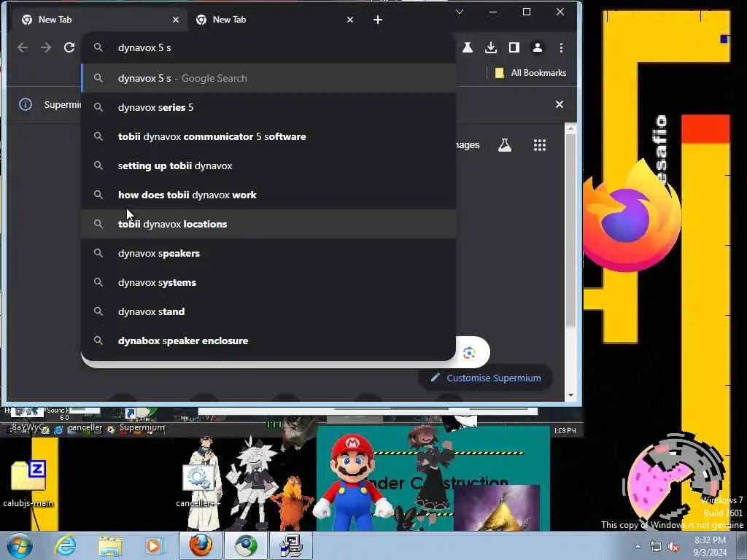
Task: Click the vertical scrollbar thumb of the page
Action: click(x=570, y=230)
